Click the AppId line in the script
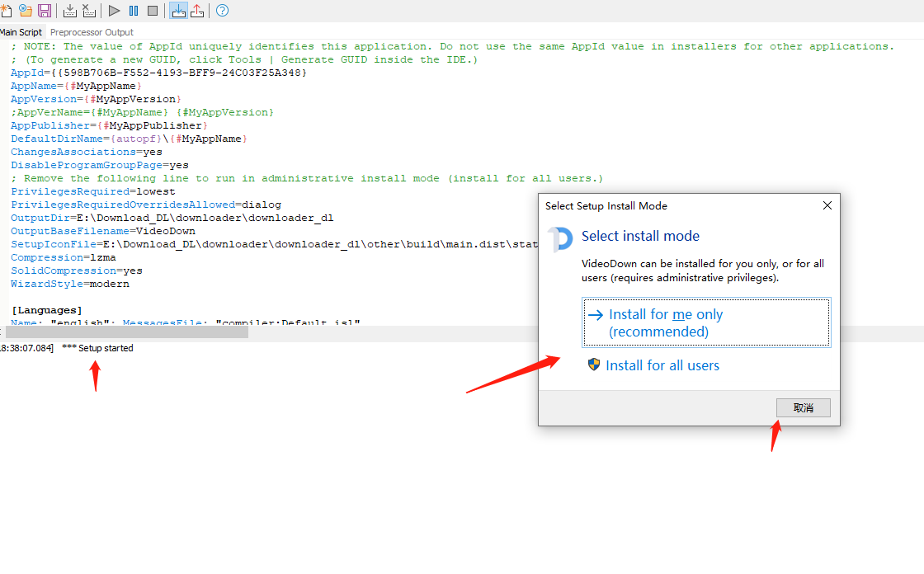Image resolution: width=924 pixels, height=574 pixels. click(x=158, y=73)
